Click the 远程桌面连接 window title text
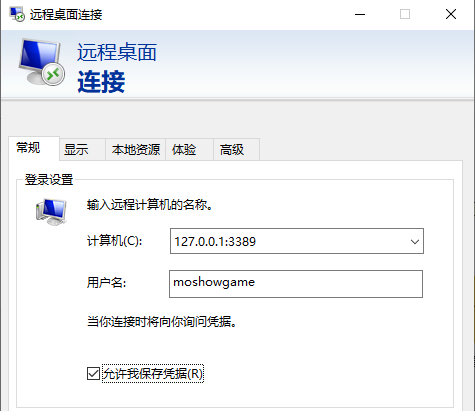Image resolution: width=475 pixels, height=411 pixels. pyautogui.click(x=66, y=15)
